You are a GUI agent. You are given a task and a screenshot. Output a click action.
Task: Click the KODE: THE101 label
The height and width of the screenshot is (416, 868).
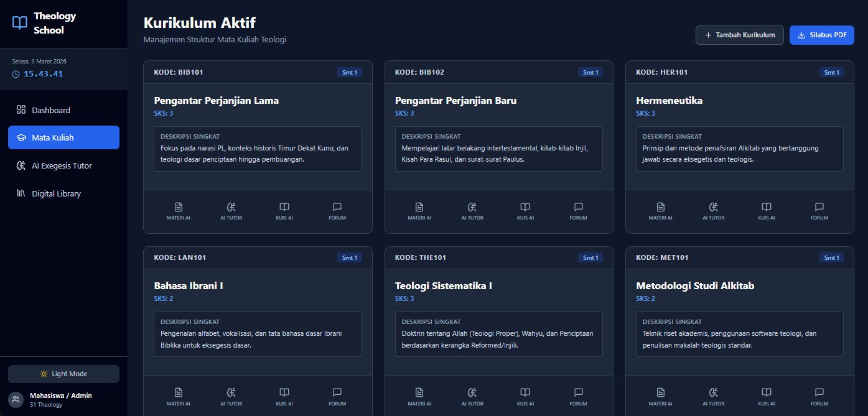click(421, 257)
